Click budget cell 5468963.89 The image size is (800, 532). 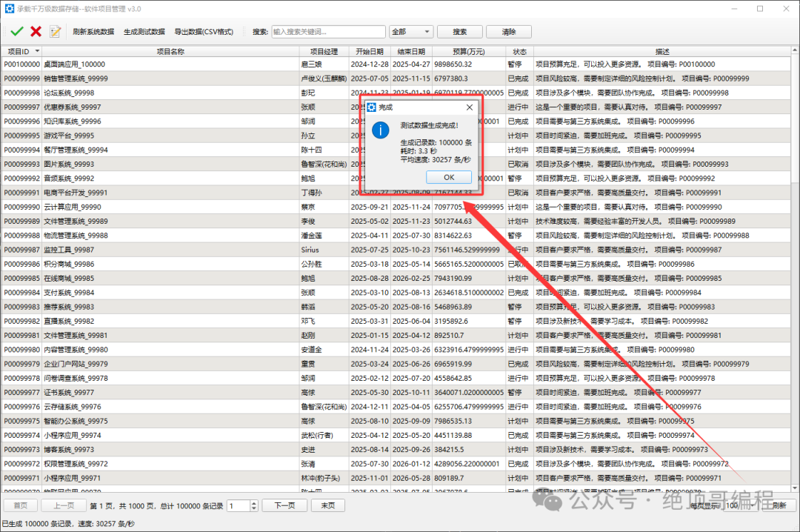click(469, 307)
